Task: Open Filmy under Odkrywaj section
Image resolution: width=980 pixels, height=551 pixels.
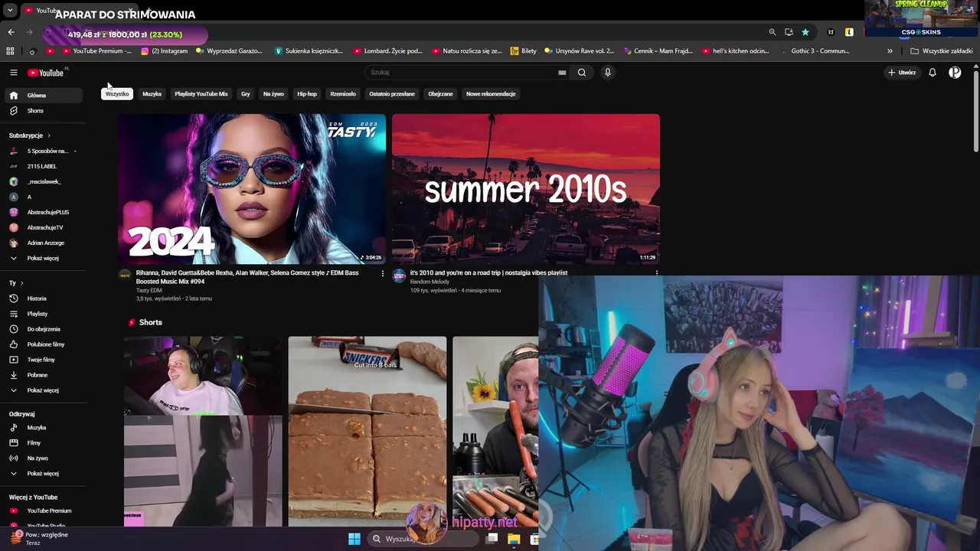Action: pos(43,443)
